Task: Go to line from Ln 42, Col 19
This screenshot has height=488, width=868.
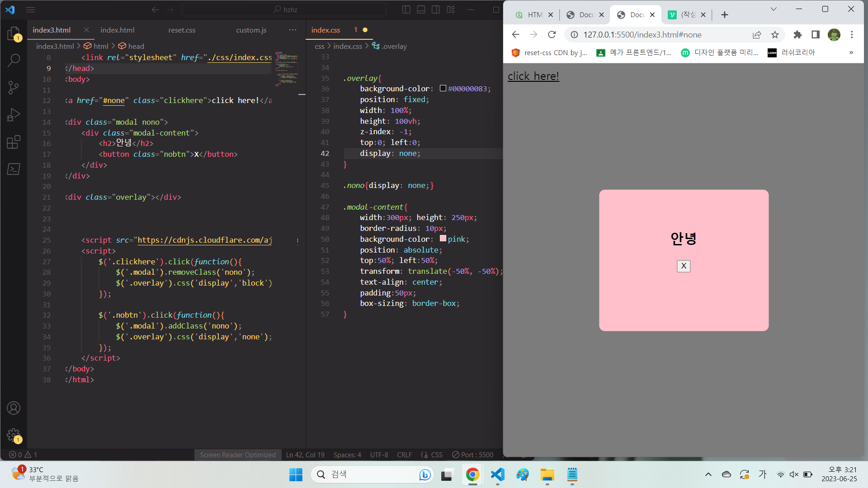Action: pyautogui.click(x=305, y=455)
